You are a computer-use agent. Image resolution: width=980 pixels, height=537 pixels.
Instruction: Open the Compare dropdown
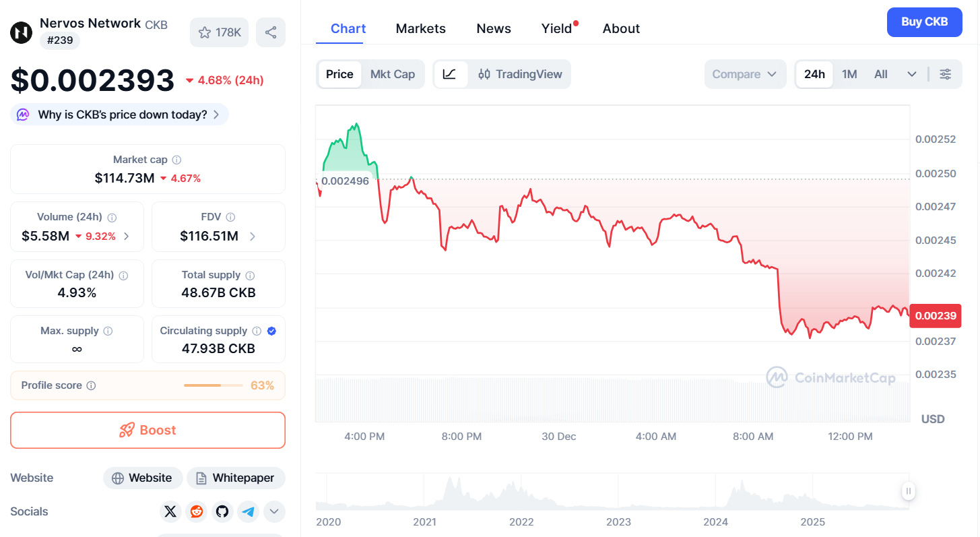pyautogui.click(x=745, y=74)
